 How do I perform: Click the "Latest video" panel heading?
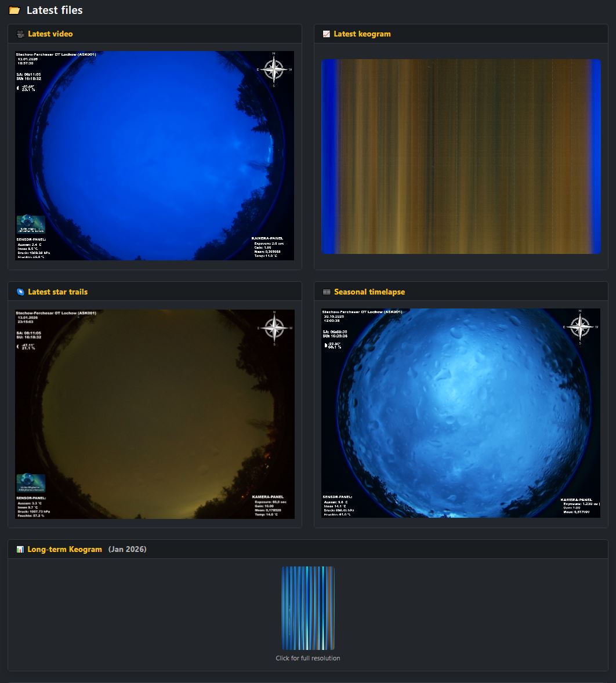[50, 34]
